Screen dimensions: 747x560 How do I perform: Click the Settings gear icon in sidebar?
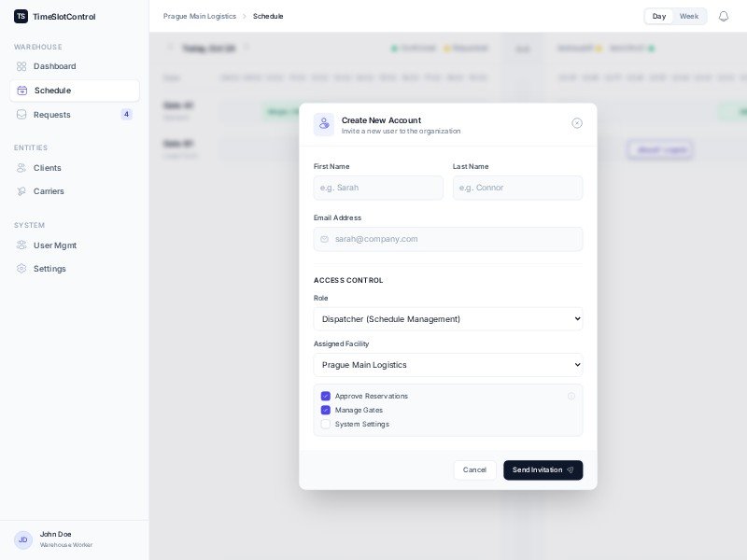coord(21,269)
